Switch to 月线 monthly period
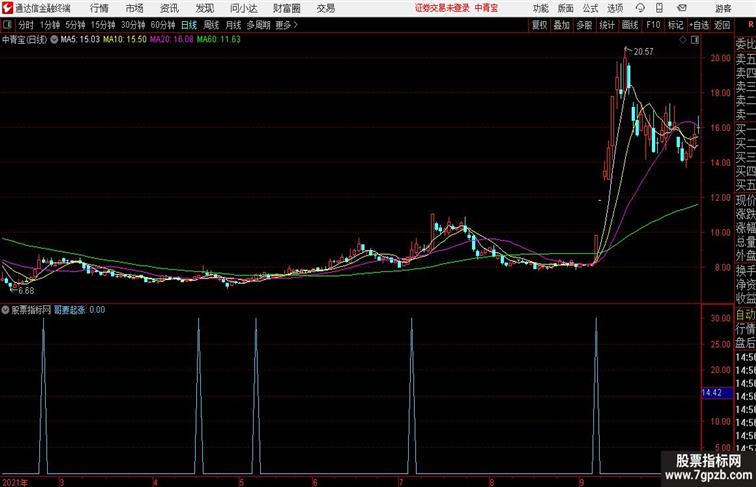The image size is (756, 487). click(233, 25)
